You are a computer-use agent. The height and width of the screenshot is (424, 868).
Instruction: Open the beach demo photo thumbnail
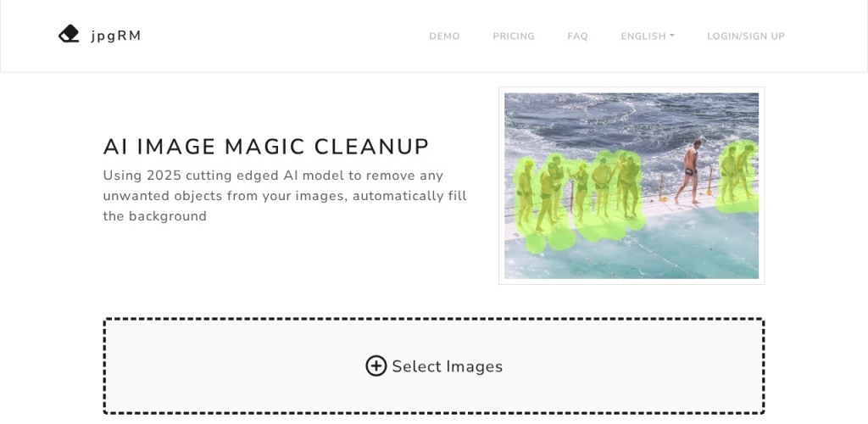(x=632, y=186)
